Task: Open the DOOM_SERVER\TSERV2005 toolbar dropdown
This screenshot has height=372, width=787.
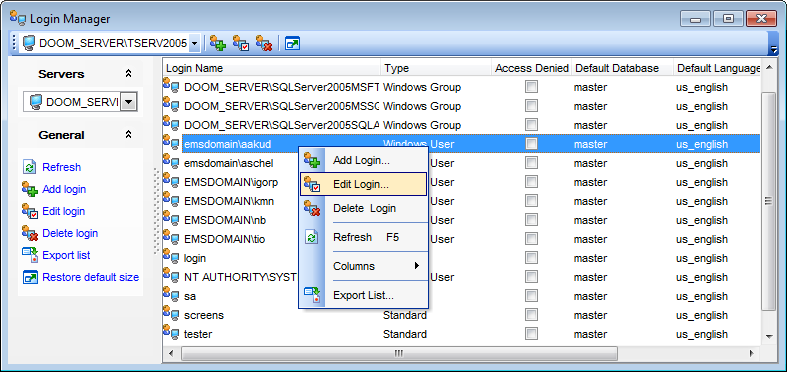Action: 195,44
